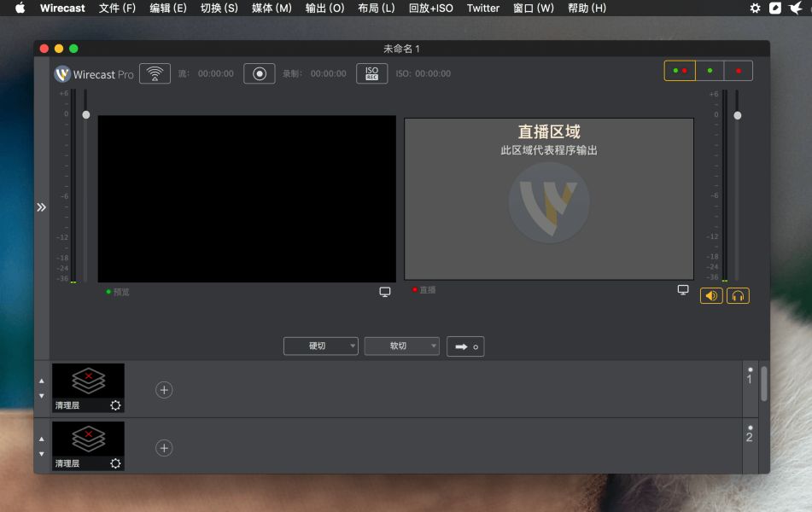Open the Twitter menu item
The width and height of the screenshot is (812, 512).
pos(483,8)
